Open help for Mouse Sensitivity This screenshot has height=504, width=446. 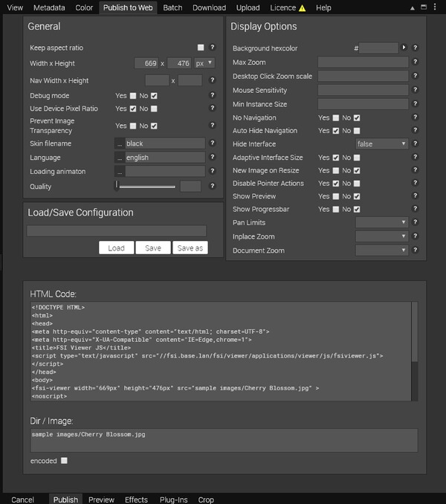416,90
